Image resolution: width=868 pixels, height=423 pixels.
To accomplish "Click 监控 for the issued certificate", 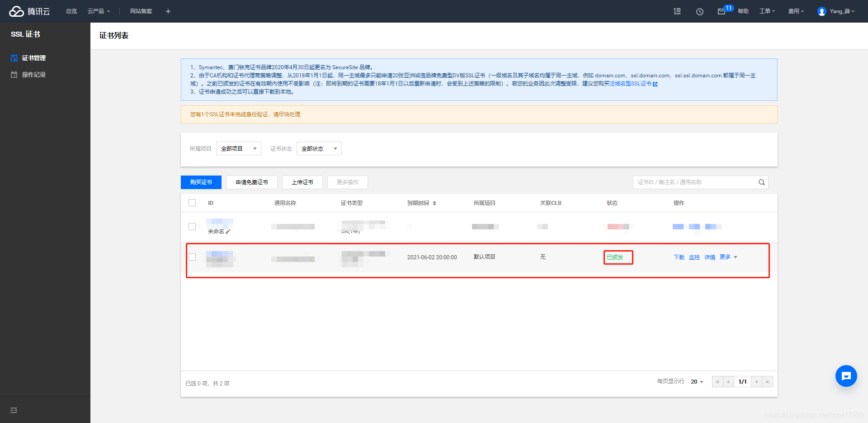I will click(694, 257).
